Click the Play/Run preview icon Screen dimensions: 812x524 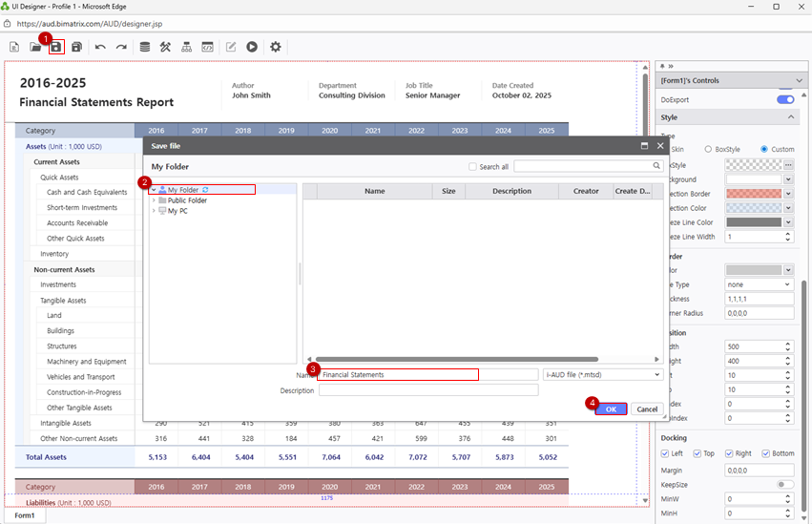pyautogui.click(x=252, y=47)
